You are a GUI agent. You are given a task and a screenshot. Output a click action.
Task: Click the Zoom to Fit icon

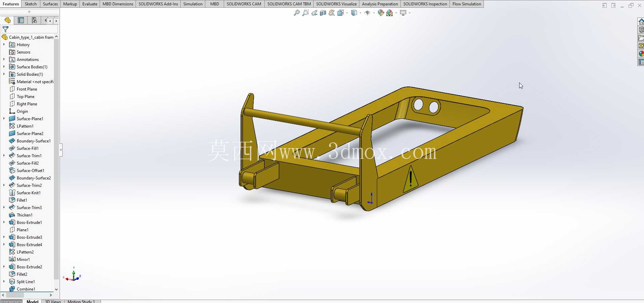(x=296, y=13)
